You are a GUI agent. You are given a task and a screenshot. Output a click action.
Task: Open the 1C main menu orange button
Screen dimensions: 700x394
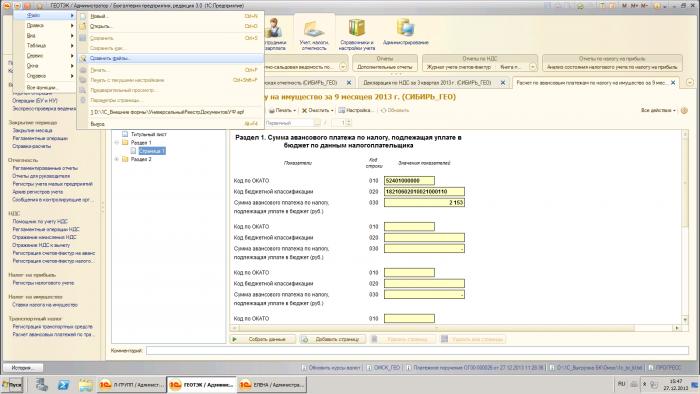pos(7,6)
